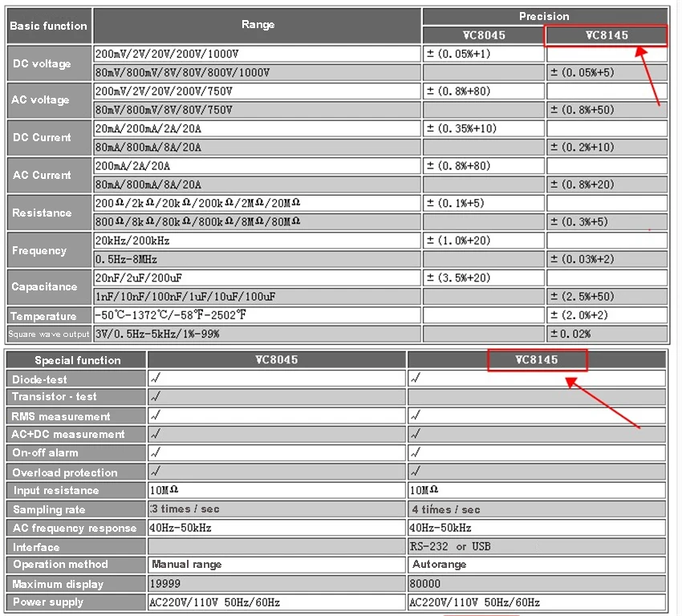Click the "Special function" header
Viewport: 682px width, 616px height.
coord(76,360)
